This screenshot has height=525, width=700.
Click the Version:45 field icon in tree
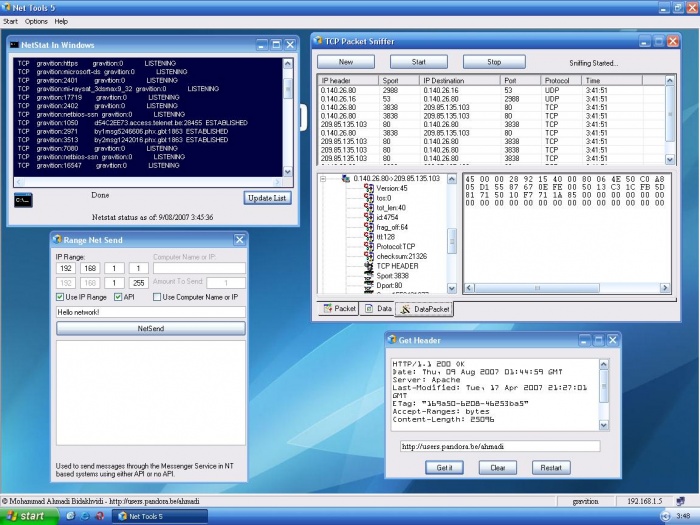pyautogui.click(x=367, y=188)
